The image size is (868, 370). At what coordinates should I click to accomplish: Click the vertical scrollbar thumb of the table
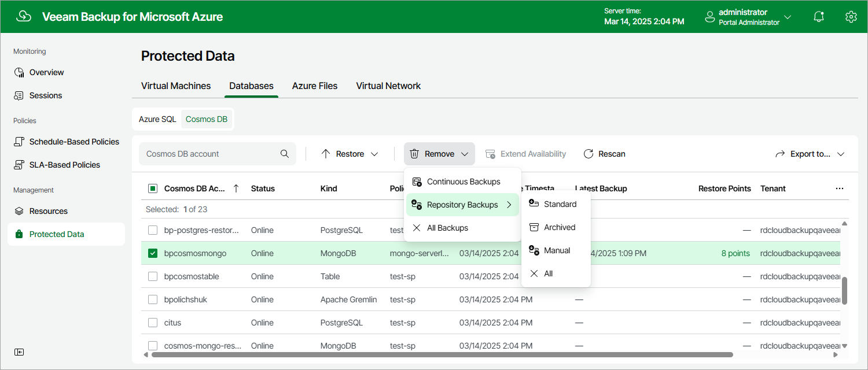point(844,290)
